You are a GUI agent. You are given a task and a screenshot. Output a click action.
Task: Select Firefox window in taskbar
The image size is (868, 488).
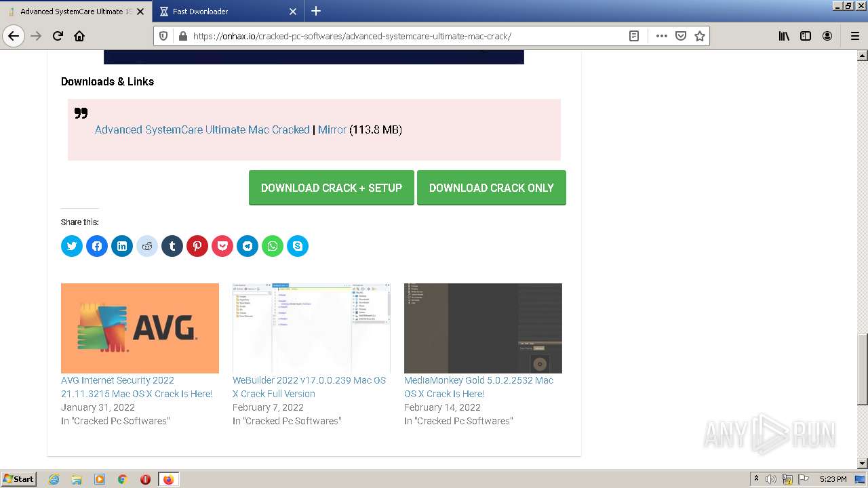(168, 479)
